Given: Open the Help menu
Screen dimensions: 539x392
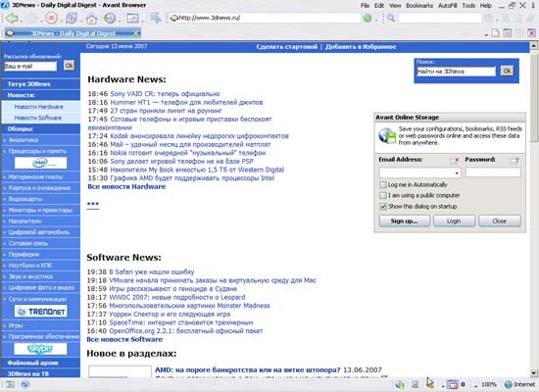Looking at the screenshot, I should 486,6.
